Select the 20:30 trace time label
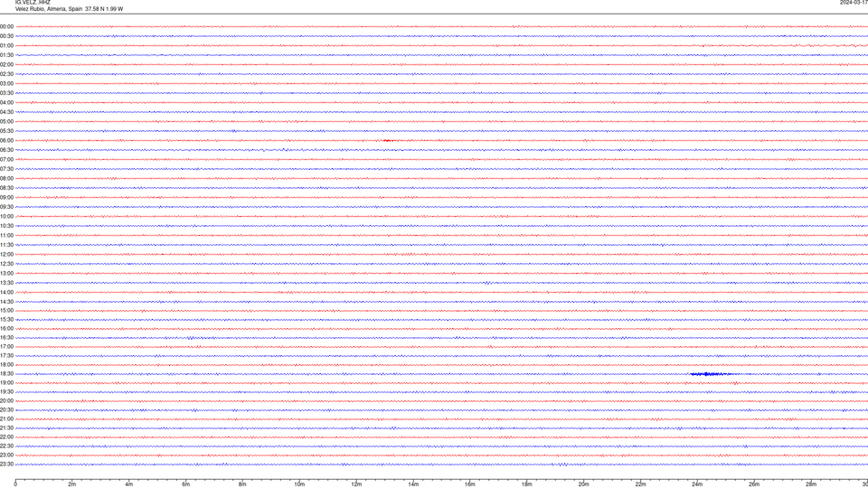Screen dimensions: 868x488 tap(6, 410)
